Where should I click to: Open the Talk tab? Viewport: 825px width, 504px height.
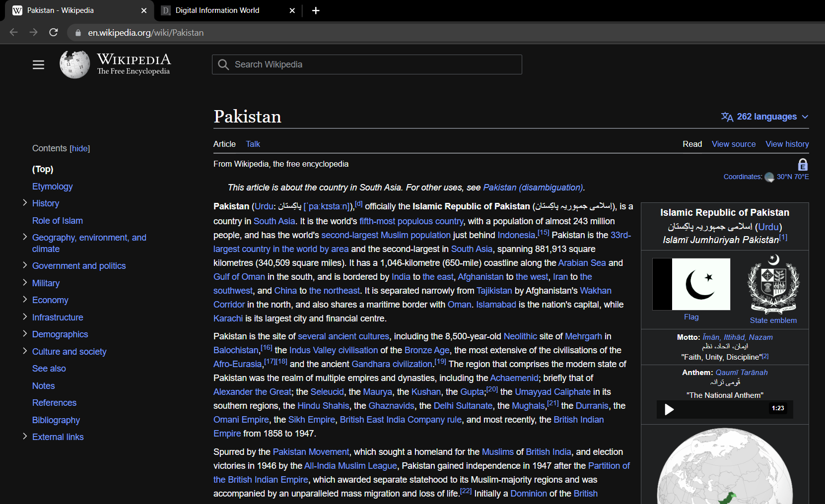click(x=253, y=144)
